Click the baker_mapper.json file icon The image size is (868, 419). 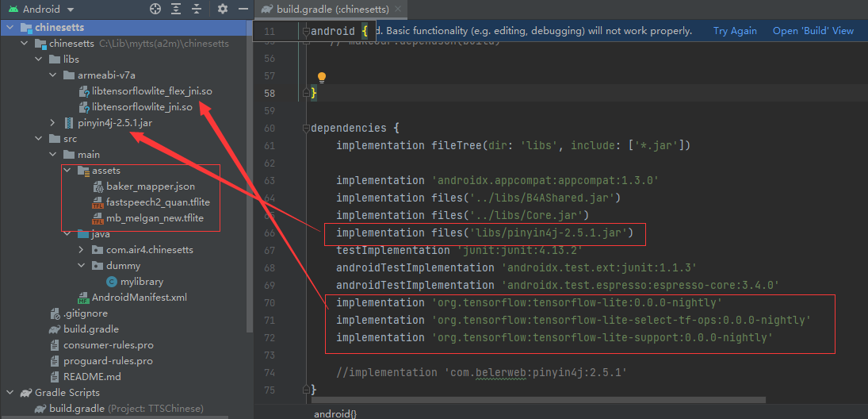[98, 186]
